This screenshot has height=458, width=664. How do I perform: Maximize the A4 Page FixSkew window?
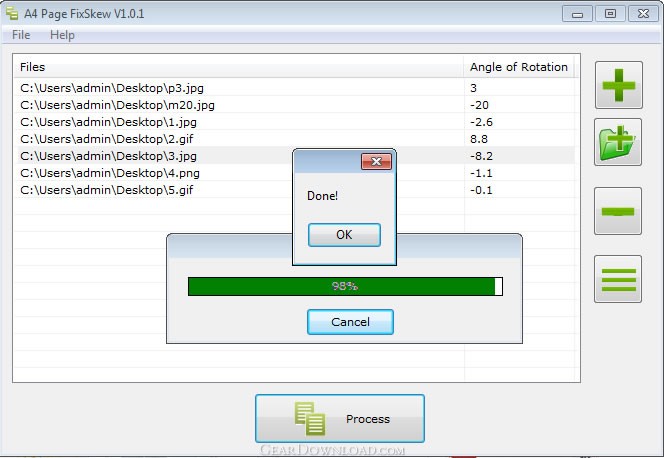point(611,13)
